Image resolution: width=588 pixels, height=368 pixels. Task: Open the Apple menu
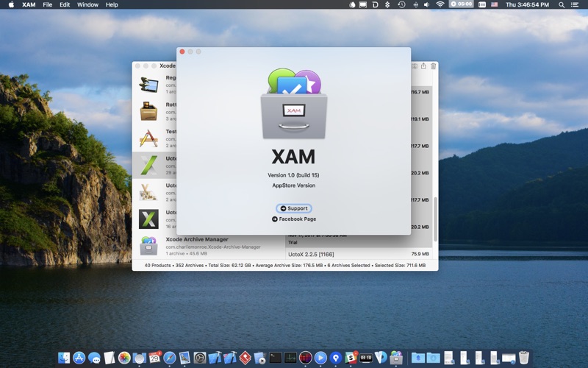(x=11, y=4)
